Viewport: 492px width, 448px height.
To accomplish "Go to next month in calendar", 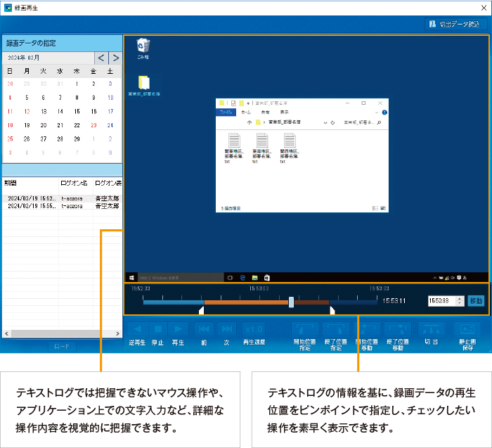I will 116,58.
